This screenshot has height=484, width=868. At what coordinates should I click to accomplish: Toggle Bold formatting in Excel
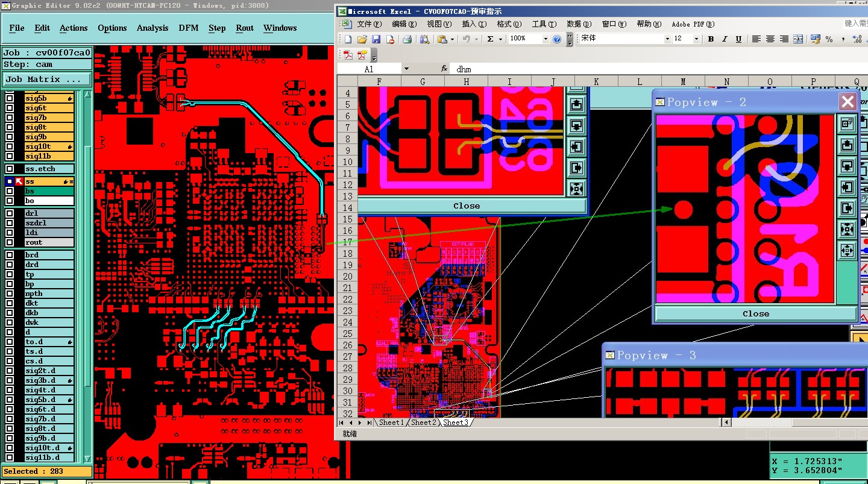pyautogui.click(x=711, y=39)
